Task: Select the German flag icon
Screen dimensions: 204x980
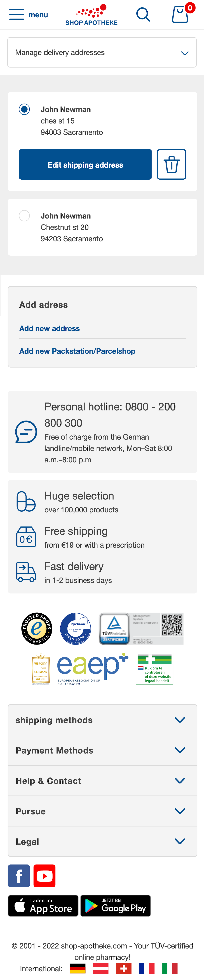Action: pyautogui.click(x=78, y=968)
